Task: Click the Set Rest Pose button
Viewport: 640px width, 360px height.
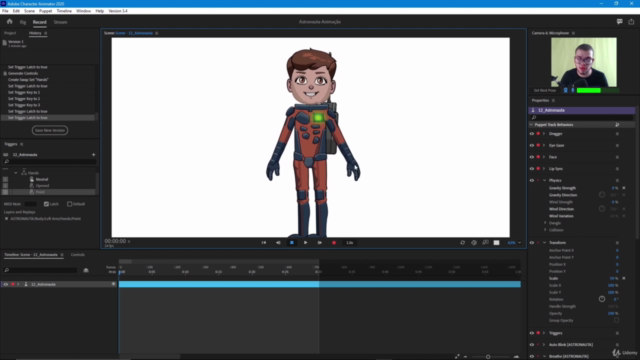Action: tap(545, 90)
